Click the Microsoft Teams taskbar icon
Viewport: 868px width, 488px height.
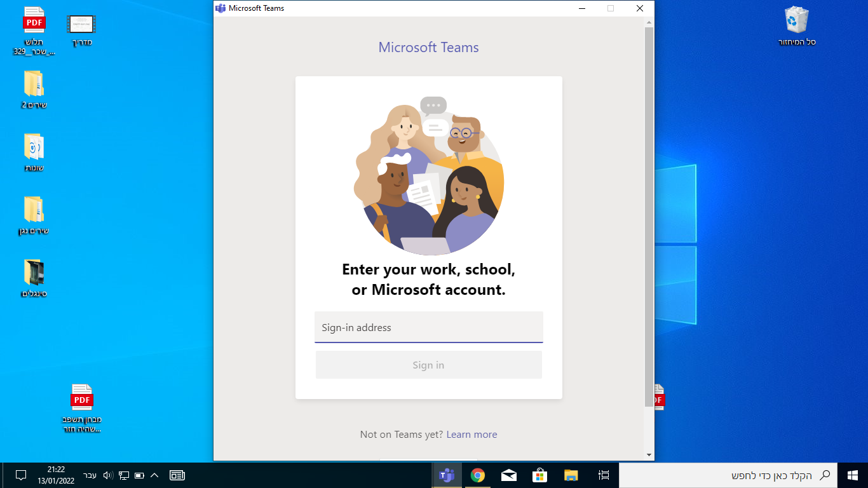(x=447, y=475)
